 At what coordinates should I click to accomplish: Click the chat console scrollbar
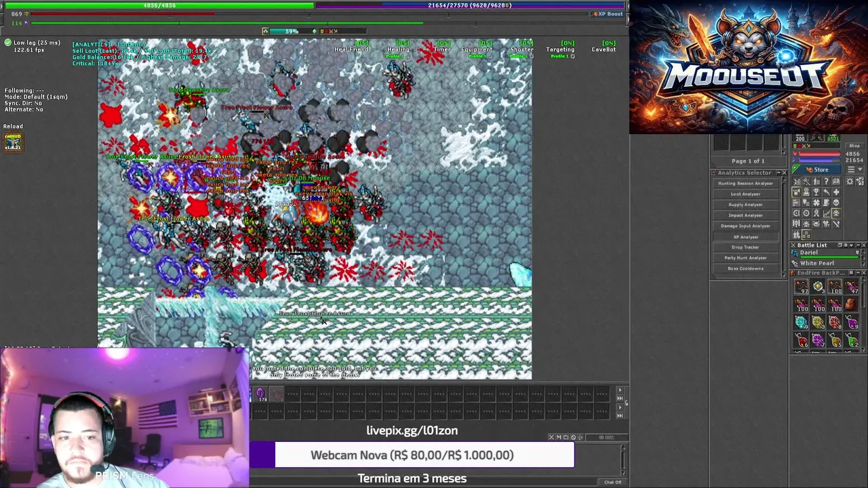click(x=623, y=461)
